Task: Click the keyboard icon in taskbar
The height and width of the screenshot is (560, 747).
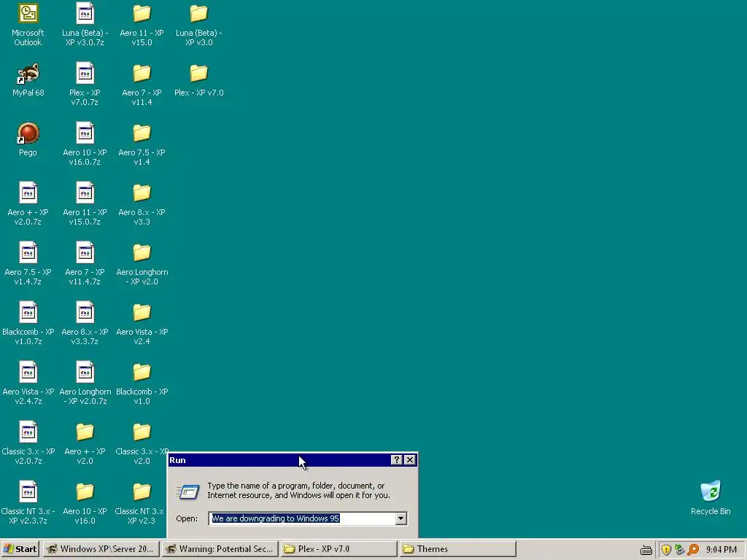Action: tap(646, 551)
